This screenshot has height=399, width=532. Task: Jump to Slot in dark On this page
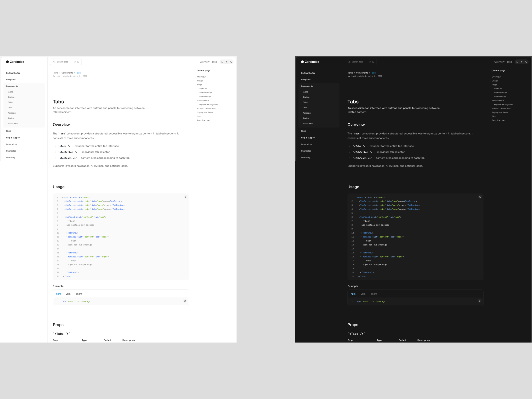click(494, 117)
